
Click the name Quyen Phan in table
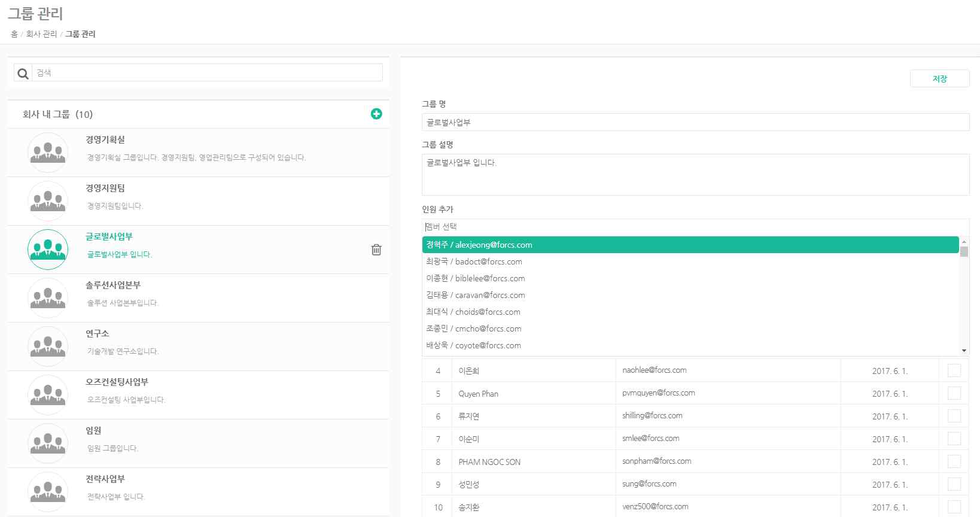[x=478, y=394]
